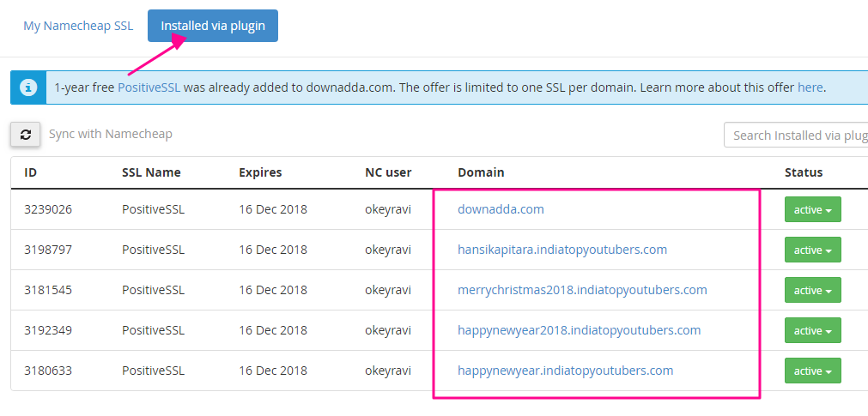Select ID cell 3192349
The height and width of the screenshot is (416, 868).
[48, 330]
